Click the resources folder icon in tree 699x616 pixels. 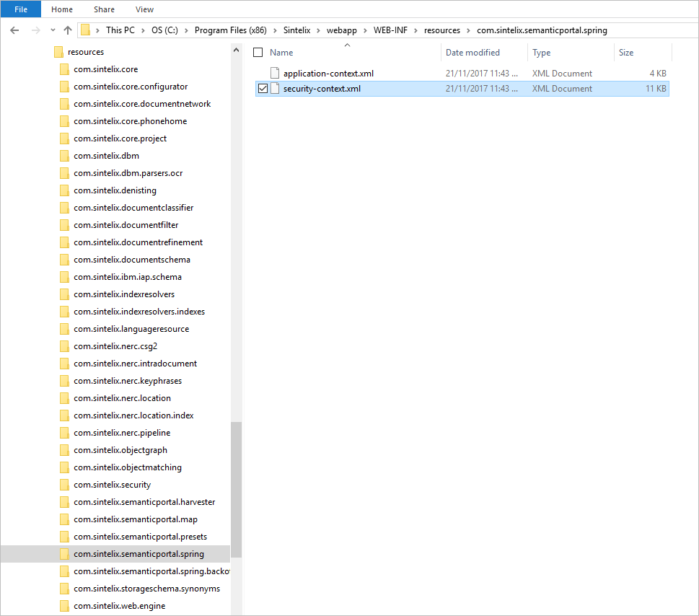click(59, 52)
